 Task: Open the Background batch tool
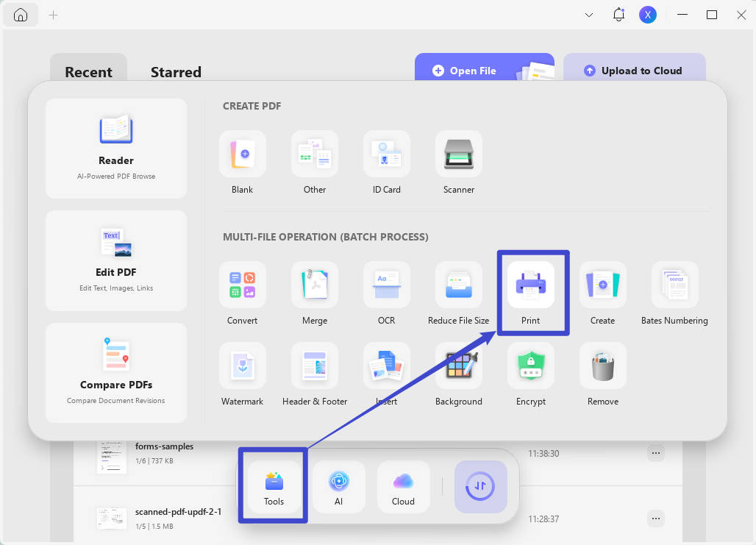click(x=458, y=366)
